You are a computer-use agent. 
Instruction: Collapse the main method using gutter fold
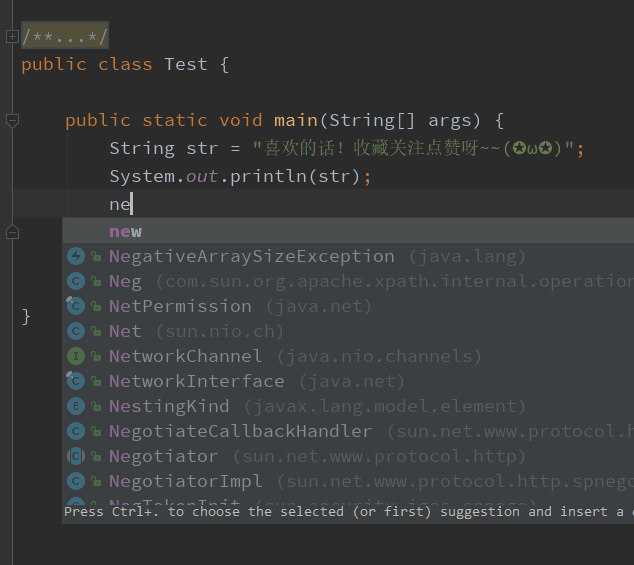coord(12,120)
